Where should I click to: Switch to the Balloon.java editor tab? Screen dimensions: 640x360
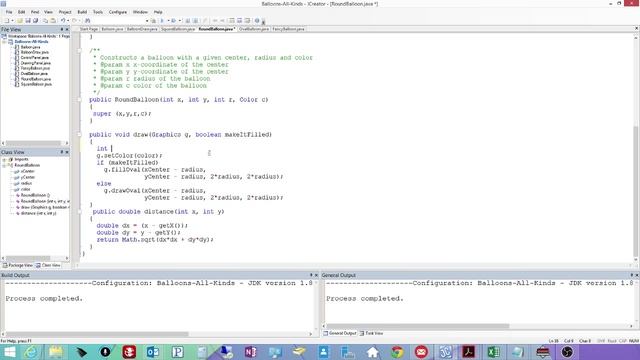click(x=112, y=29)
